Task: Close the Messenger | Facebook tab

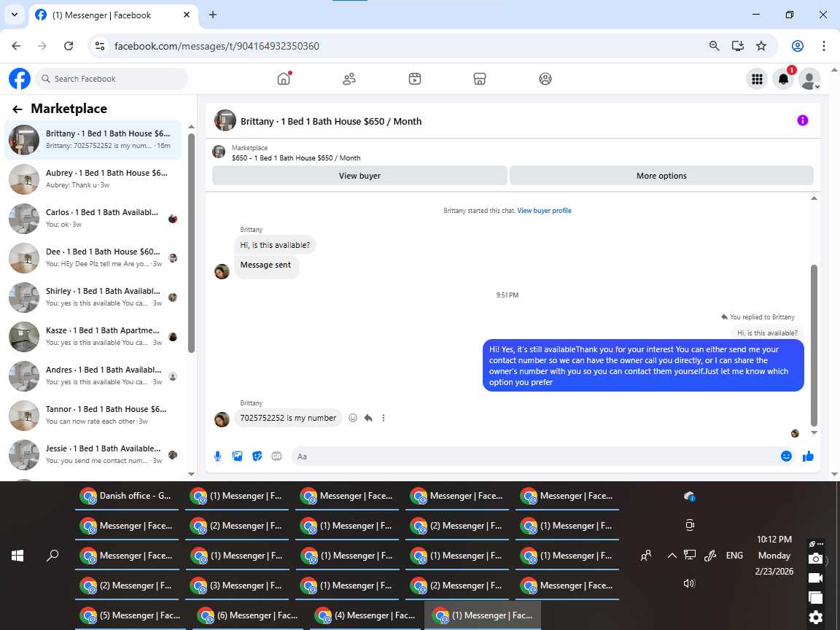Action: (187, 15)
